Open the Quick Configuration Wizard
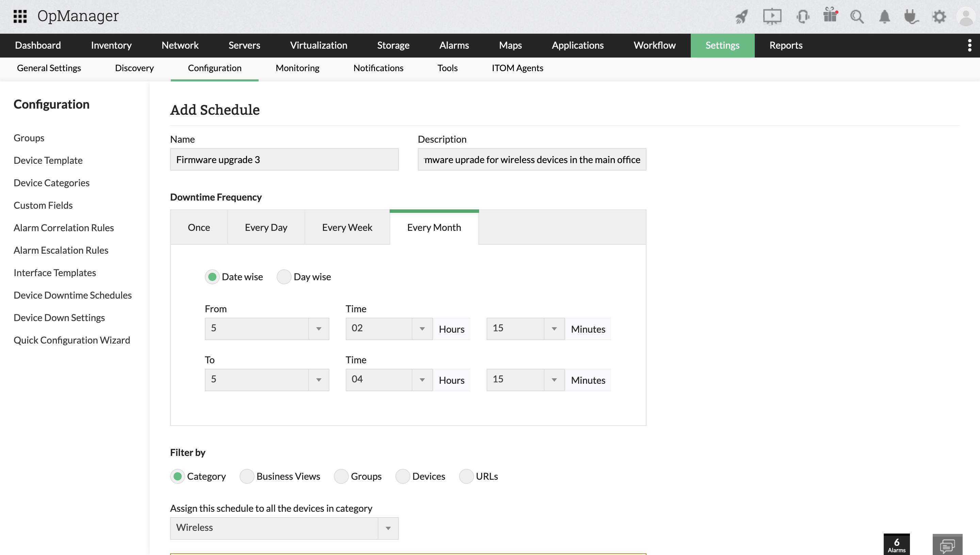Screen dimensions: 980x555 [x=72, y=339]
